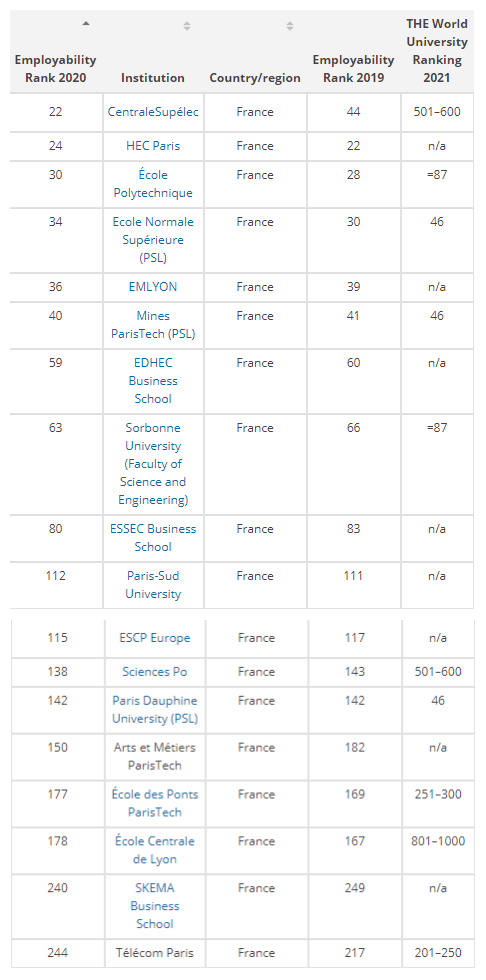Click the Employability Rank 2020 header
The width and height of the screenshot is (486, 980).
56,69
